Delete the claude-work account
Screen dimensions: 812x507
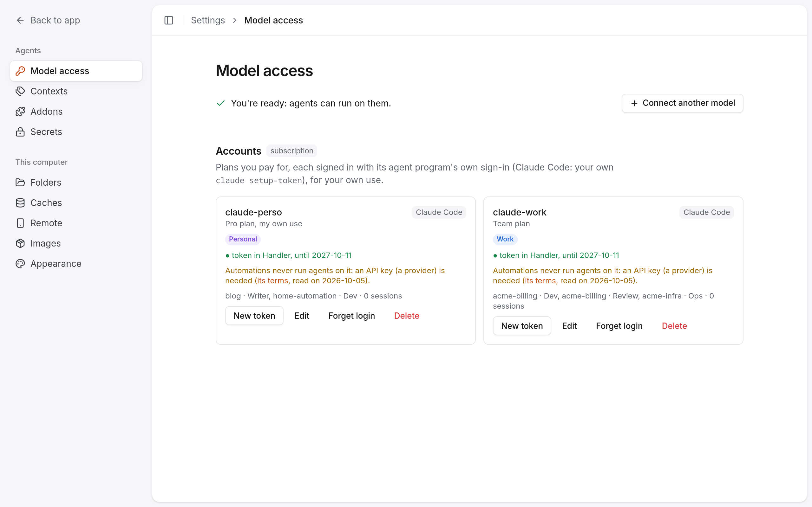click(x=674, y=326)
